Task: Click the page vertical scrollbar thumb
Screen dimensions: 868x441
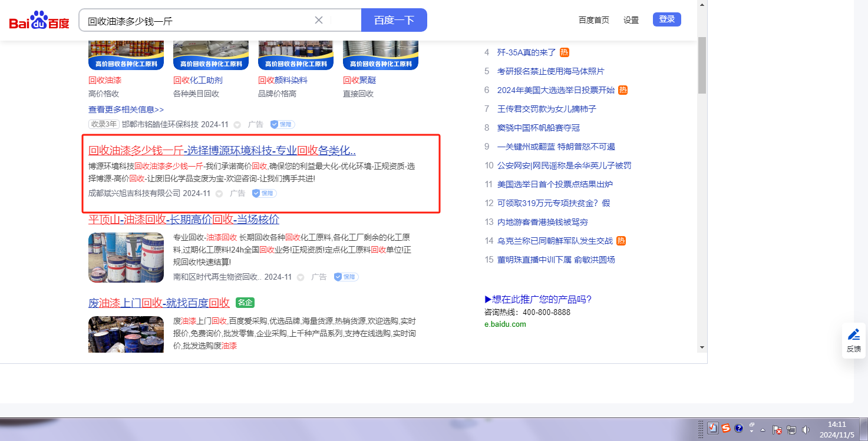Action: coord(701,65)
